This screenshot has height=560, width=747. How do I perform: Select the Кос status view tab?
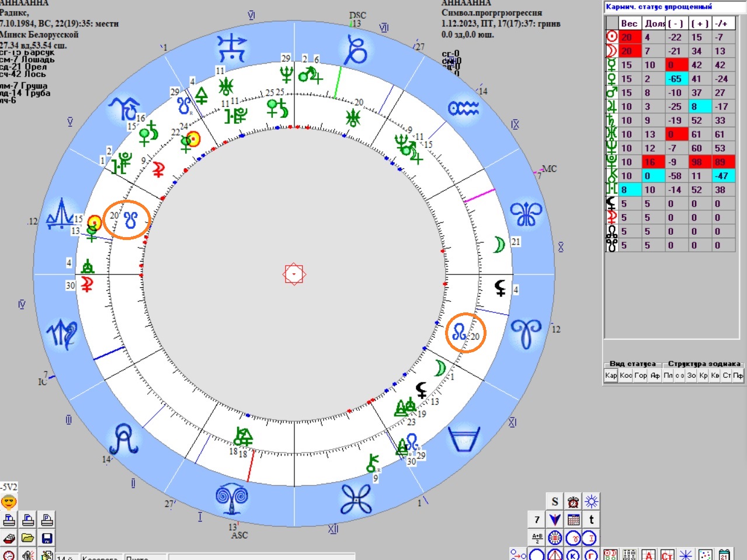pos(626,375)
